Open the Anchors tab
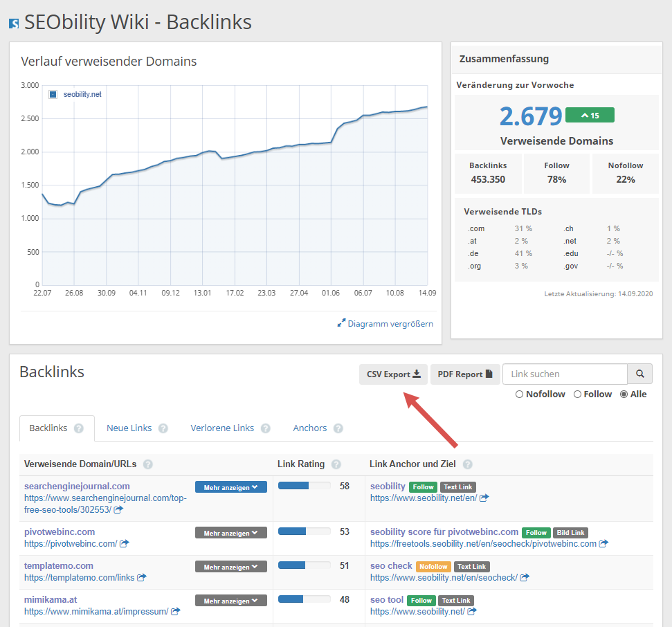The height and width of the screenshot is (627, 672). pyautogui.click(x=310, y=428)
